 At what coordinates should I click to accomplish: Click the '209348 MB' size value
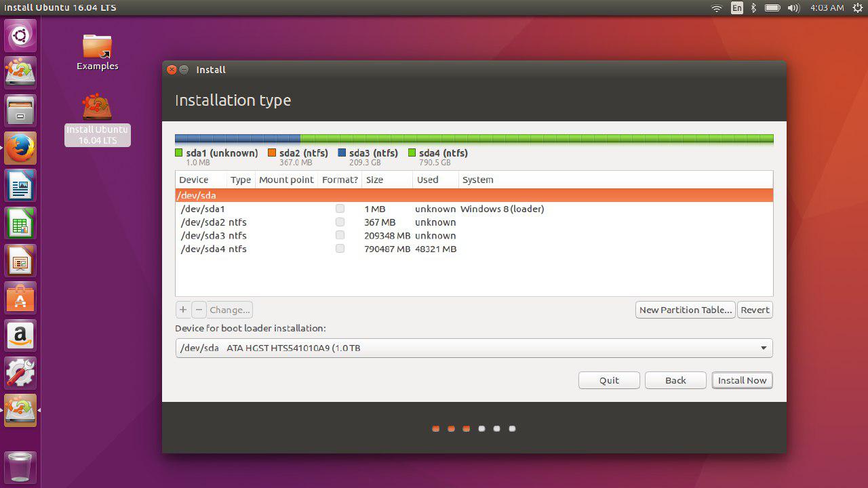[387, 235]
